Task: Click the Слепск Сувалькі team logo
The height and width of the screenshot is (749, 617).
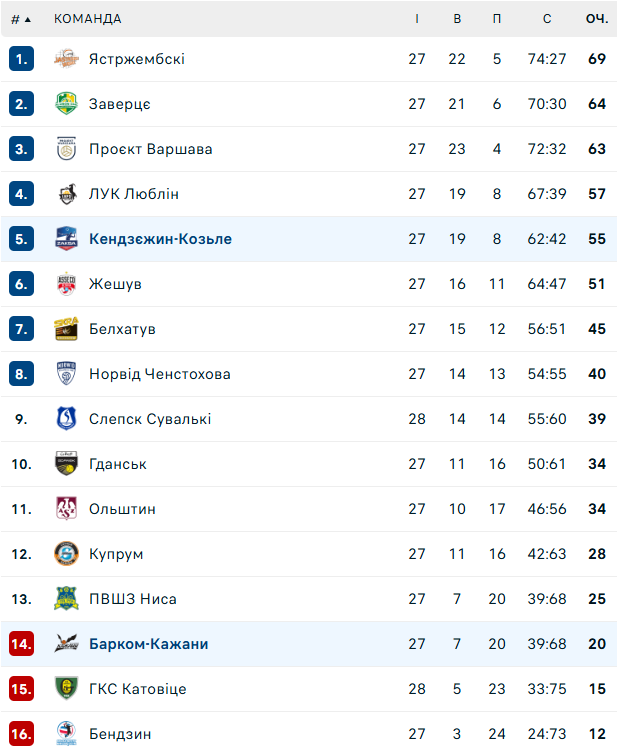Action: coord(65,419)
